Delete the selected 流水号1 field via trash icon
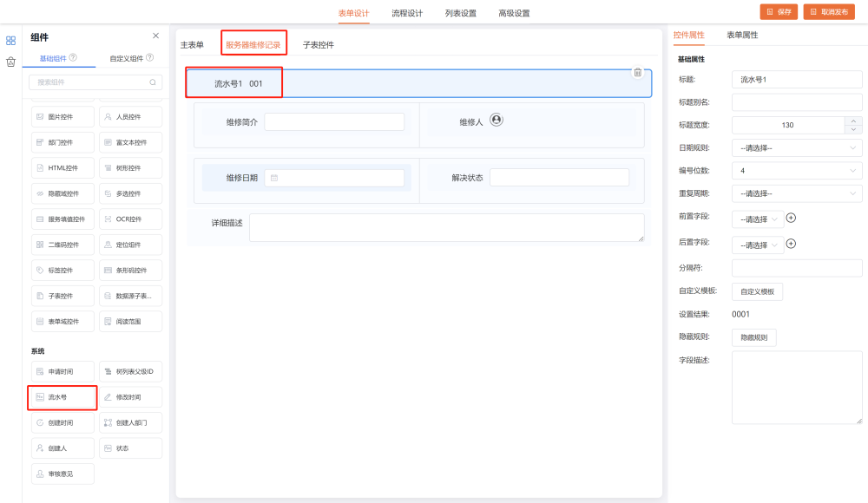Viewport: 868px width, 503px height. click(638, 73)
